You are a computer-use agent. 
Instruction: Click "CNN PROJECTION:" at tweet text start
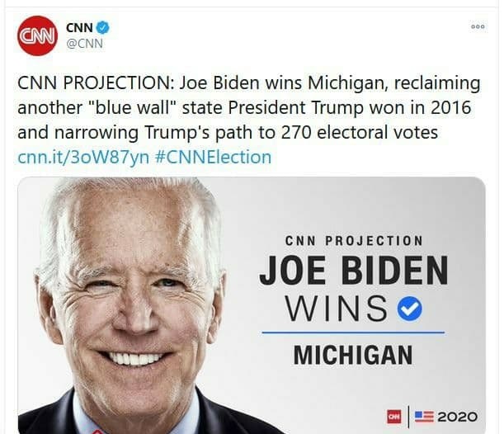tap(96, 83)
